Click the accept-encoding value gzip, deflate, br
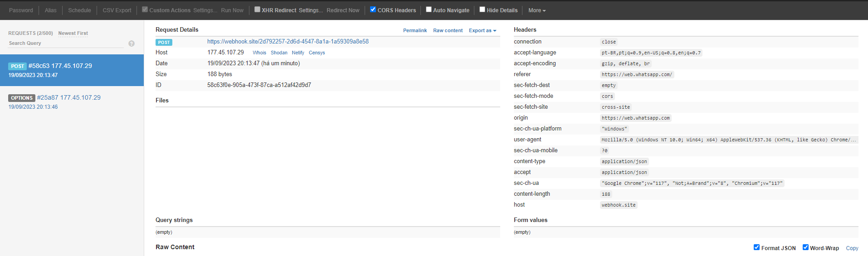The height and width of the screenshot is (256, 868). tap(626, 63)
